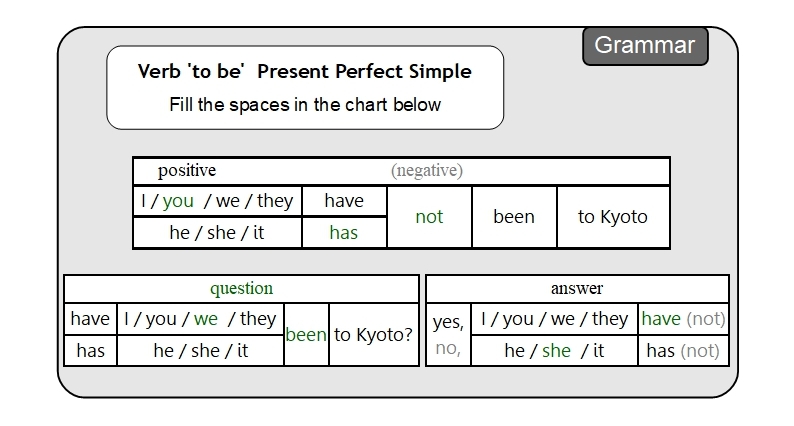Click the green 'you' blank in positive table
The height and width of the screenshot is (426, 794).
click(178, 201)
